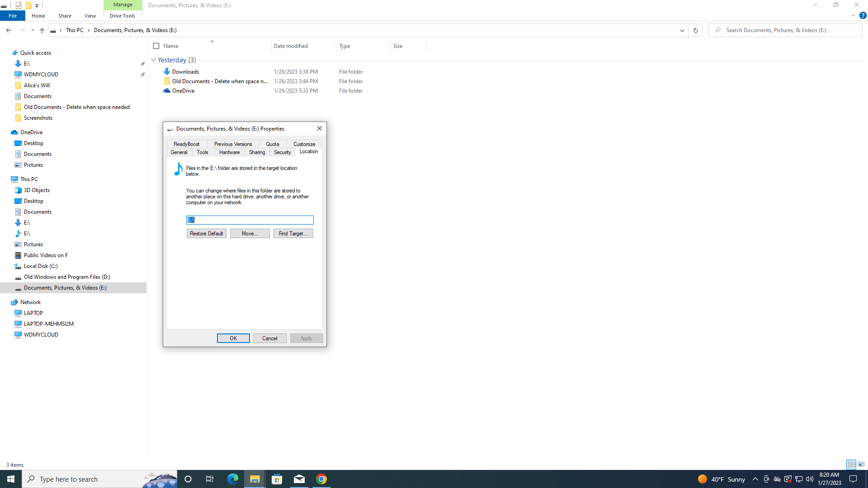Click the Up one level arrow

(42, 30)
